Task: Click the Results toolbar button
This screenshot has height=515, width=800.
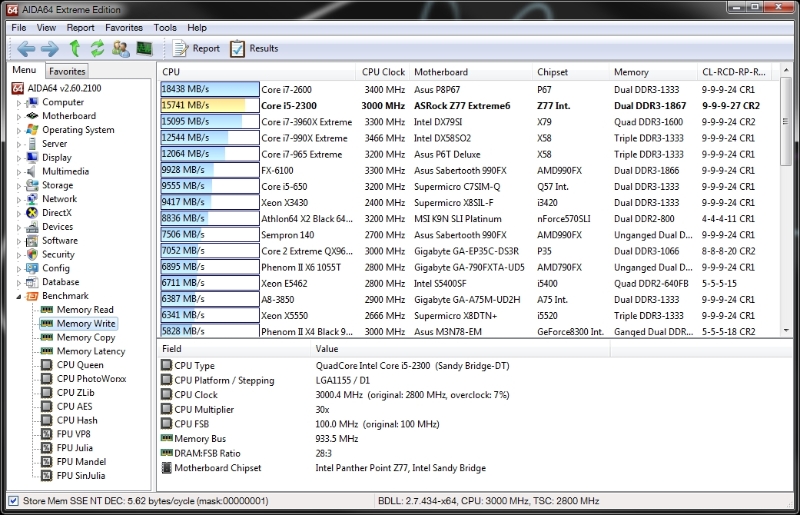Action: [254, 48]
